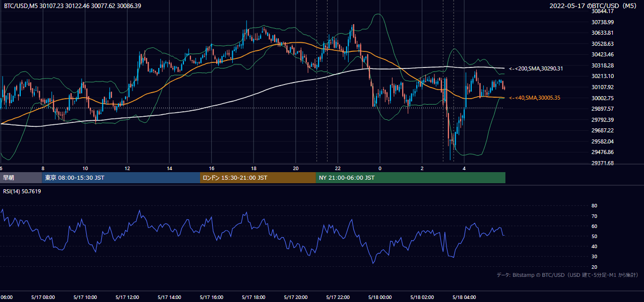The height and width of the screenshot is (302, 644).
Task: Click the 5/17 20:00 time axis label
Action: pos(296,297)
